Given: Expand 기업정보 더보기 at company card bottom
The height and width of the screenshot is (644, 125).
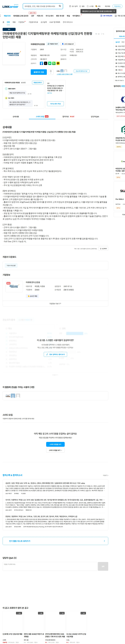Looking at the screenshot, I should pyautogui.click(x=55, y=303).
